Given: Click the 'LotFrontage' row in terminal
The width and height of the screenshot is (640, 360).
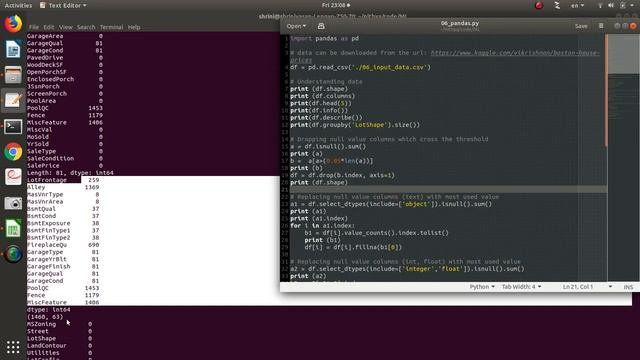Looking at the screenshot, I should coord(63,180).
